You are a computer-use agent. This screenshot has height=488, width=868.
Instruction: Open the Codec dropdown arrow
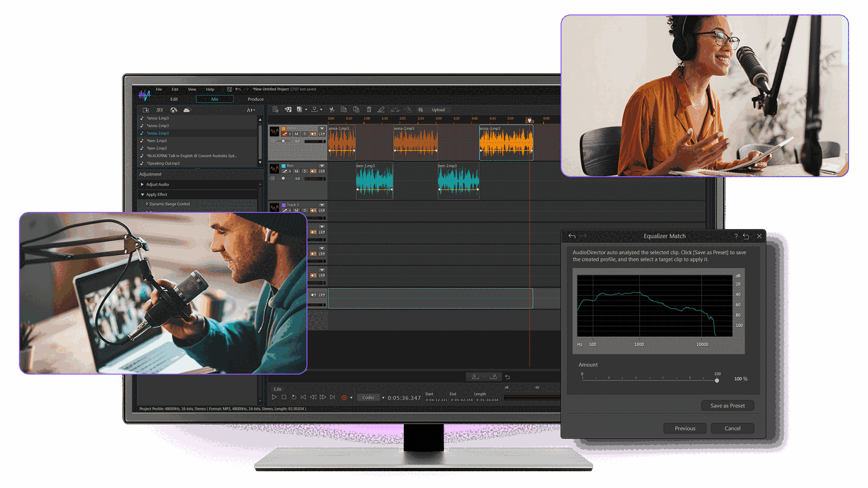(x=383, y=398)
